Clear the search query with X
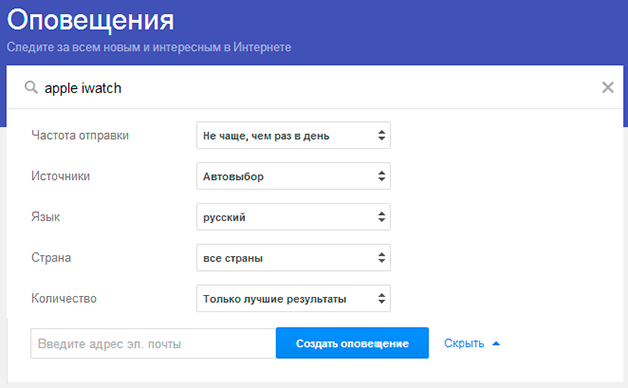 pyautogui.click(x=608, y=87)
